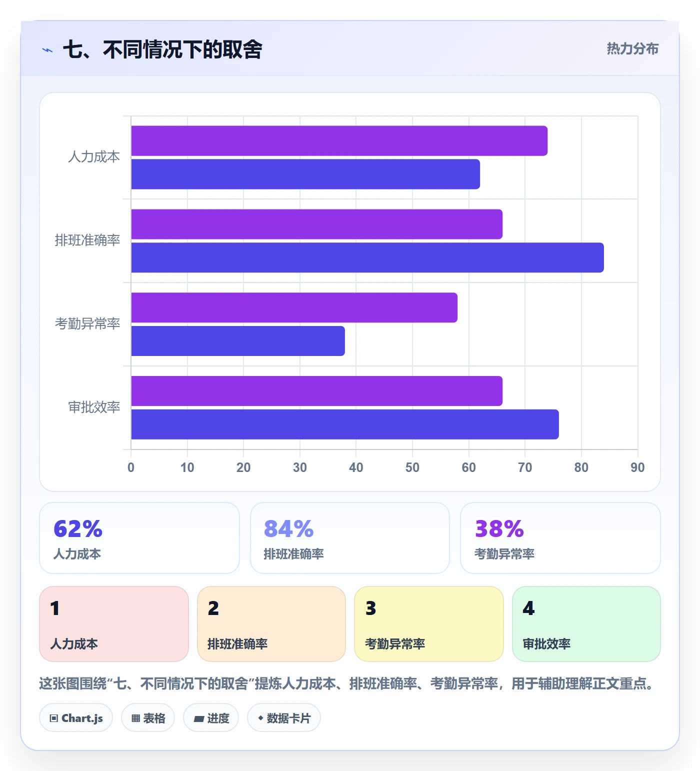Click the blue bar for 审批效率

point(345,424)
